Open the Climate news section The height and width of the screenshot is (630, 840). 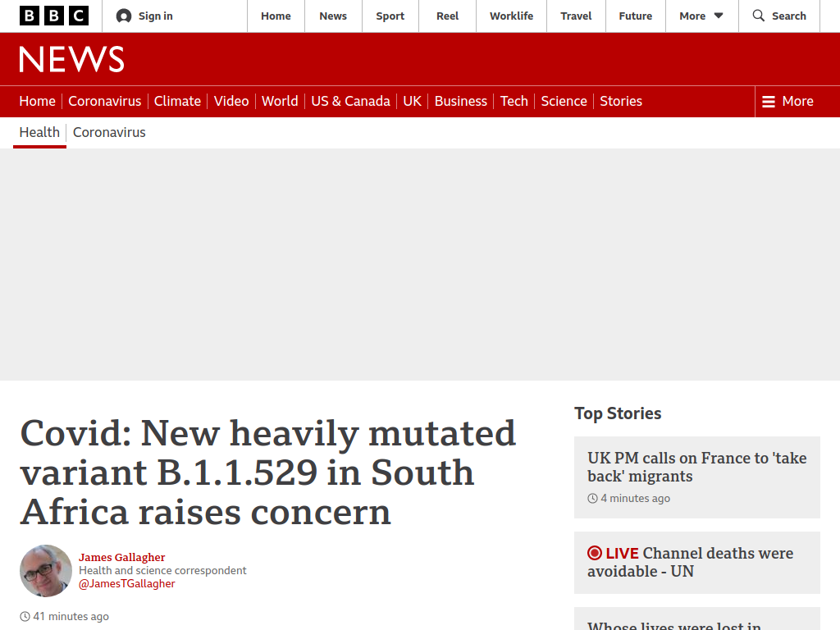click(177, 101)
